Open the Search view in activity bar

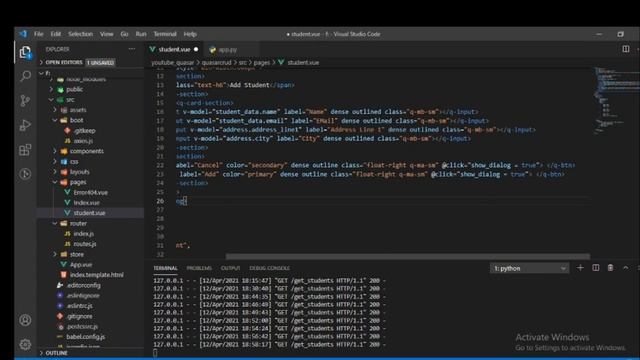25,76
